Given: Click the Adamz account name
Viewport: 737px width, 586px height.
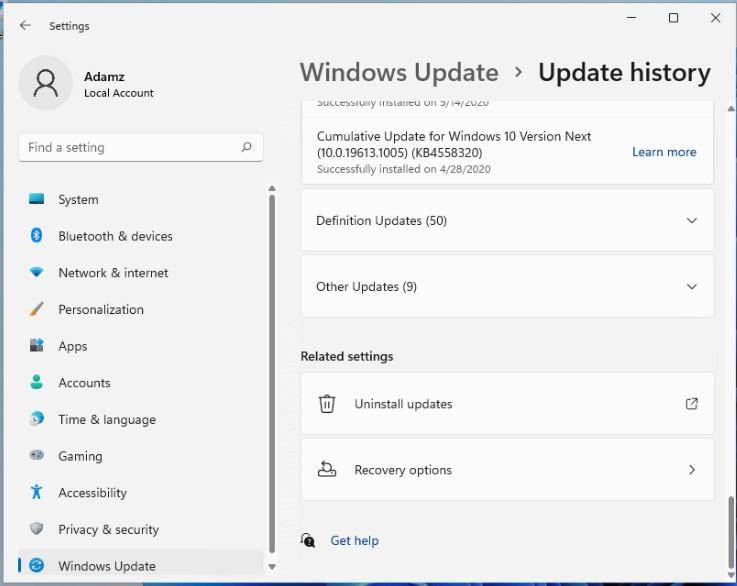Looking at the screenshot, I should tap(104, 76).
